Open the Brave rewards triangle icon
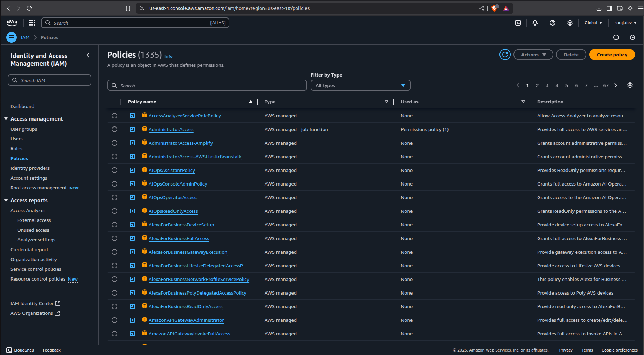This screenshot has width=644, height=355. pyautogui.click(x=506, y=8)
